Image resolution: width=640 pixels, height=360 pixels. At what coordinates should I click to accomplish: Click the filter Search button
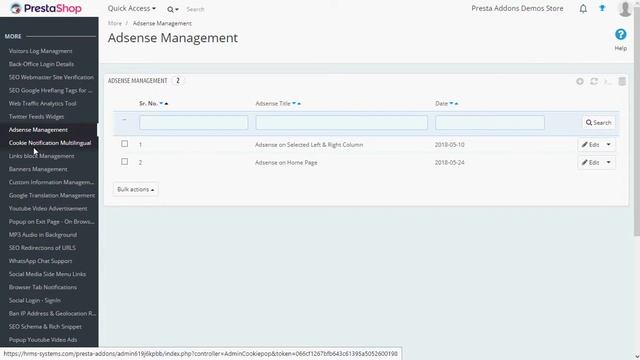click(x=598, y=122)
